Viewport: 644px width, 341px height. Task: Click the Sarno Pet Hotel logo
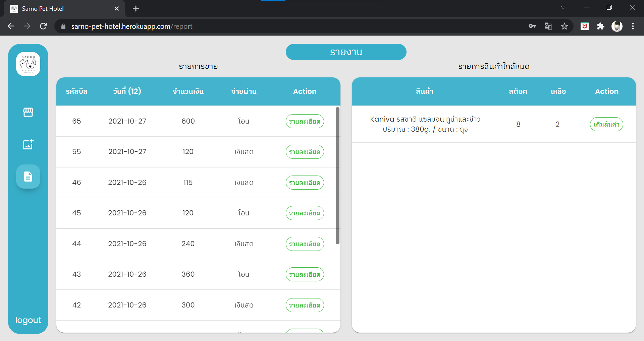(28, 64)
